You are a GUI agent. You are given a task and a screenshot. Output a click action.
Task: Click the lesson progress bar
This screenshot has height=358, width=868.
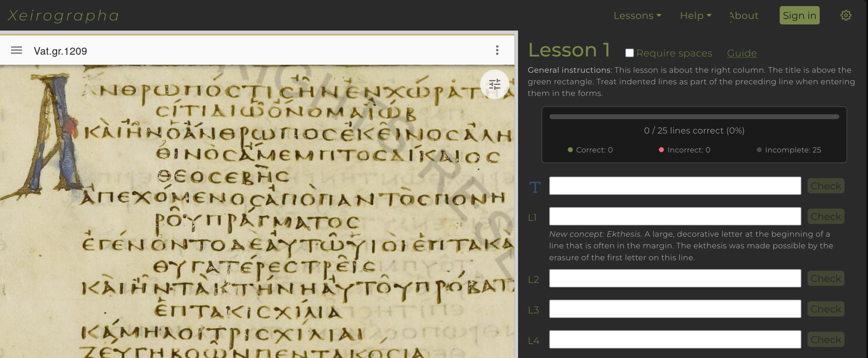(x=694, y=117)
